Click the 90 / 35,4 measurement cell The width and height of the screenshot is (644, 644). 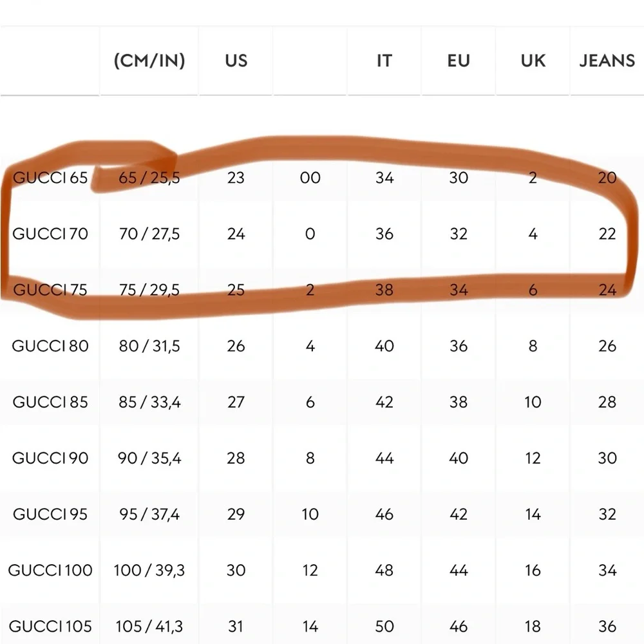(149, 458)
